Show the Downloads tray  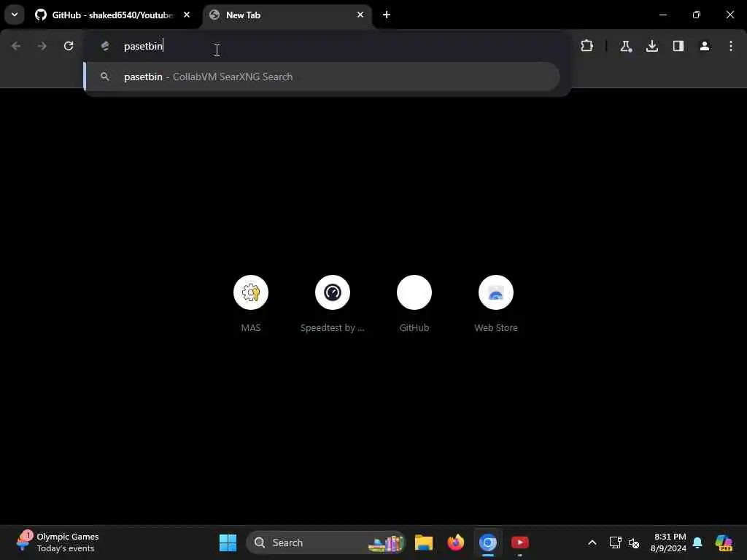[x=651, y=46]
